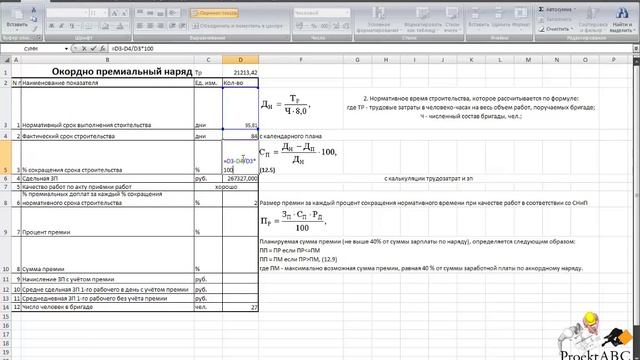The height and width of the screenshot is (360, 640).
Task: Open the text orientation button
Action: coord(173,13)
